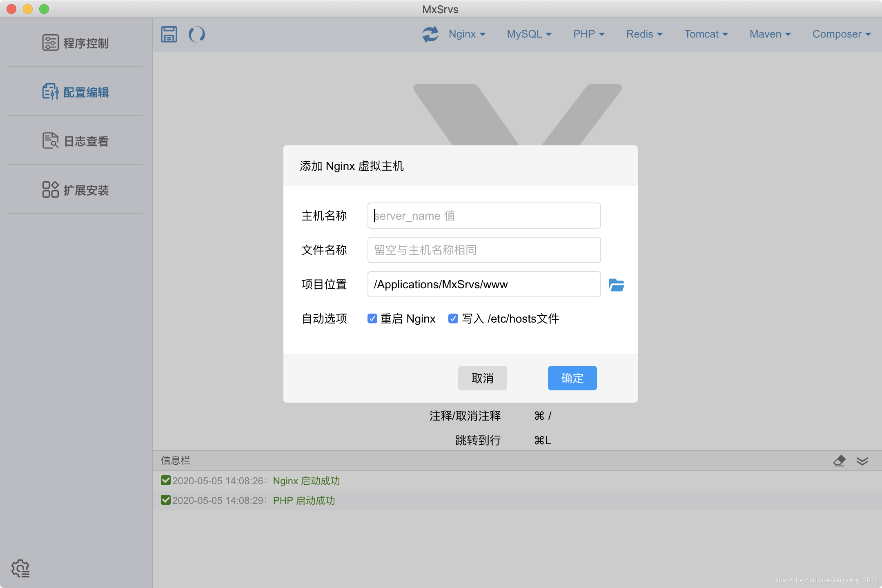
Task: Click the 取消 button in dialog
Action: point(482,378)
